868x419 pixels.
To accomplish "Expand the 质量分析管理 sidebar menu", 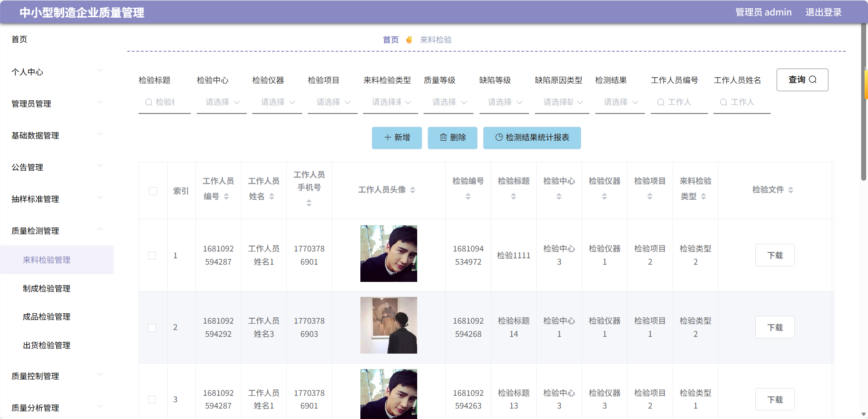I will pos(57,408).
